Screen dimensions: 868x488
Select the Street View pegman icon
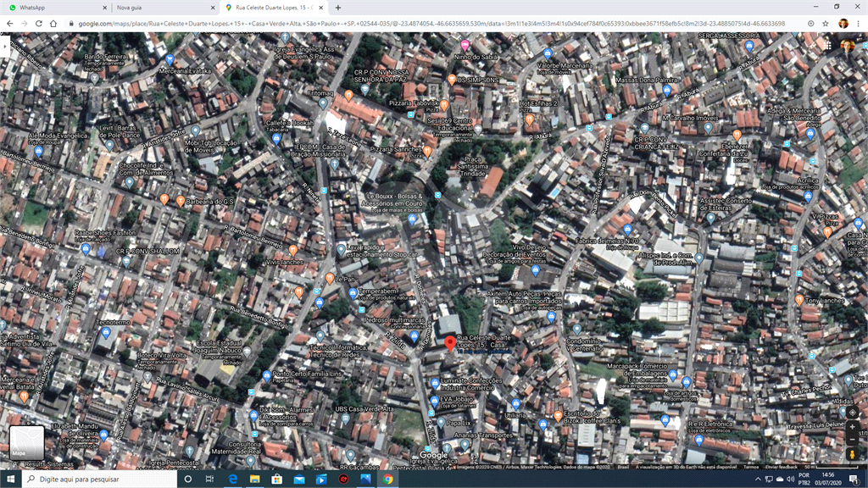pyautogui.click(x=852, y=455)
